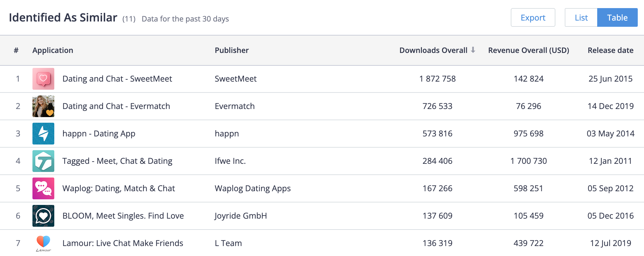
Task: Select downloads value 137 609
Action: coord(437,216)
